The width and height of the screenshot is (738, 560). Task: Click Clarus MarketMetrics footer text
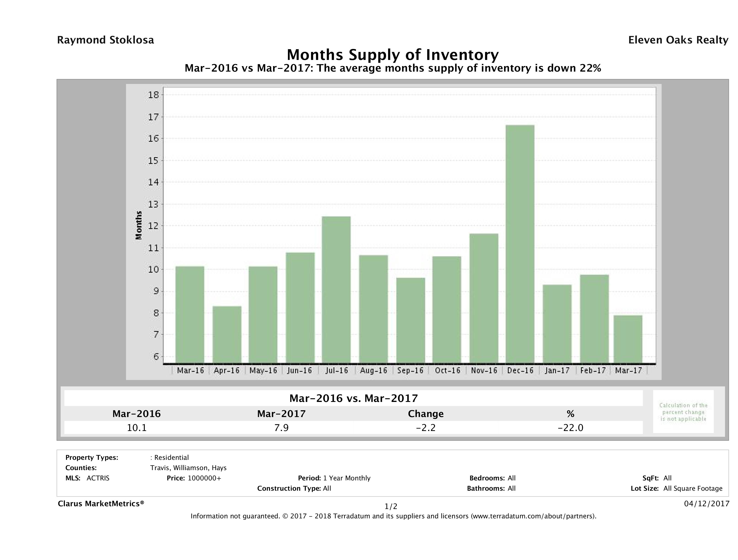pos(101,503)
